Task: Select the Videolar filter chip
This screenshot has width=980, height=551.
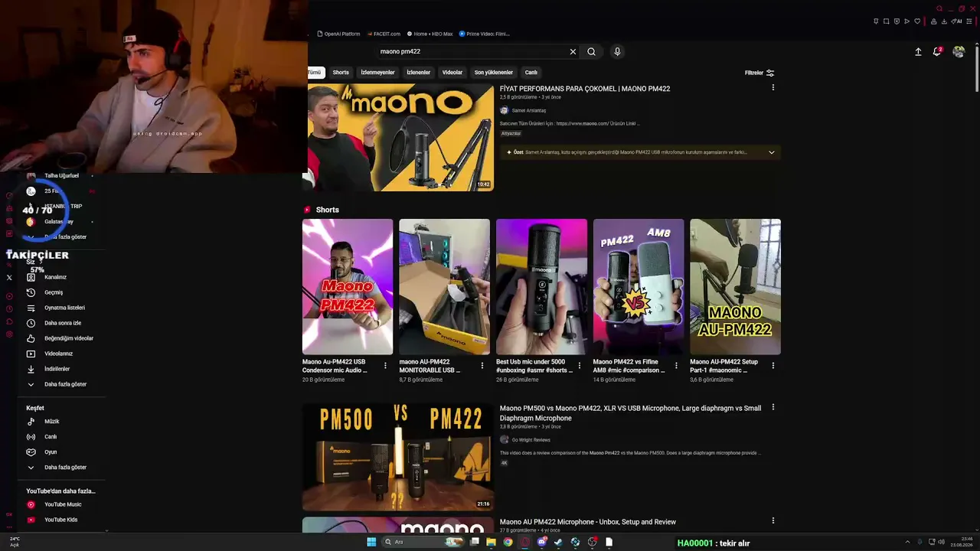Action: click(x=452, y=73)
